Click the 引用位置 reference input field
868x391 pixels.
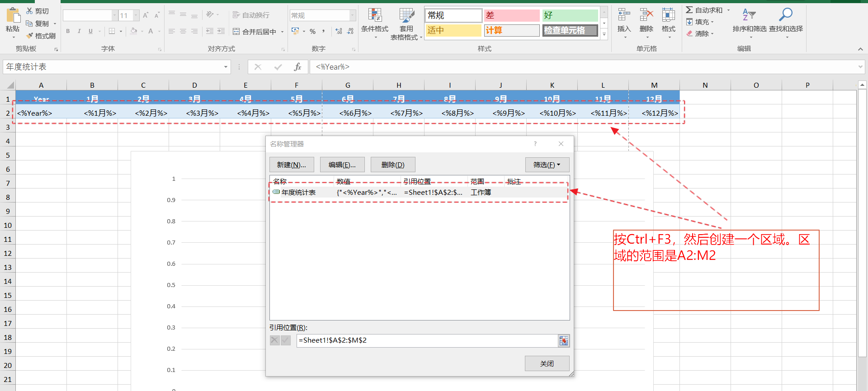pyautogui.click(x=427, y=340)
